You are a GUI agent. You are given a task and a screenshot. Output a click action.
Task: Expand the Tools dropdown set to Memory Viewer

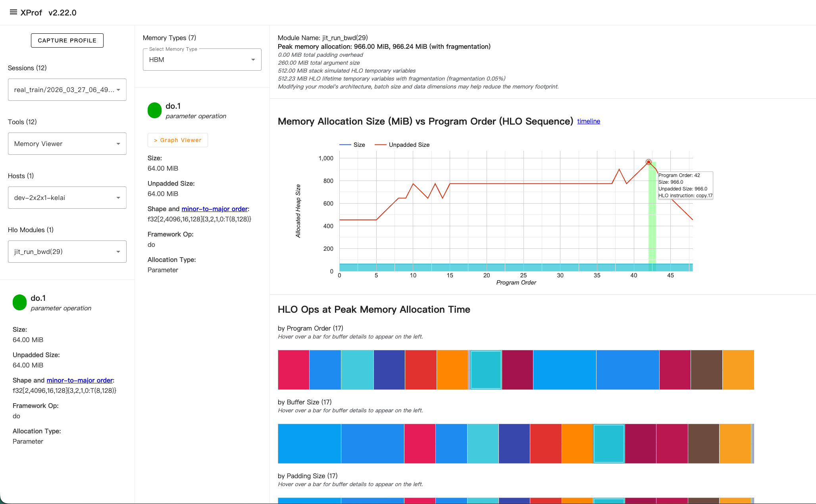[x=67, y=144]
